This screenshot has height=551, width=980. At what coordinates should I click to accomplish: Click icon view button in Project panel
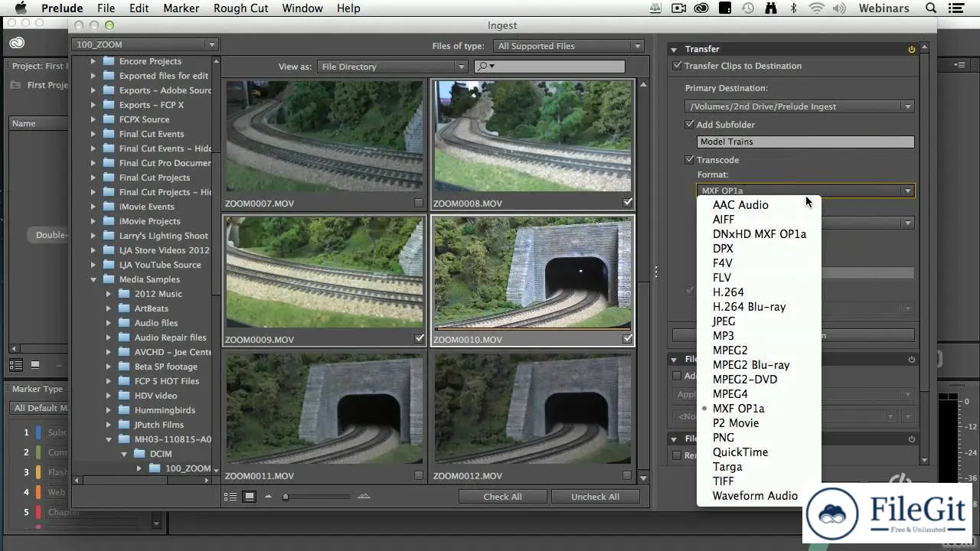tap(34, 365)
